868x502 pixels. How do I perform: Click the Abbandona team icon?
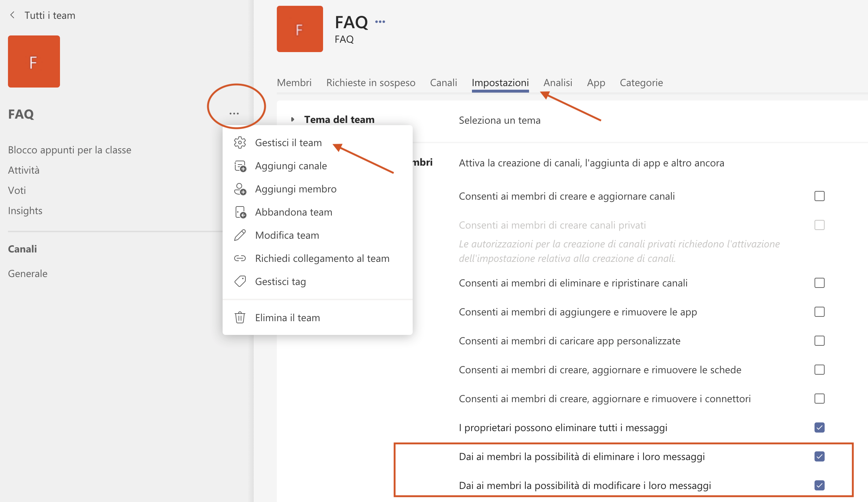pos(240,212)
